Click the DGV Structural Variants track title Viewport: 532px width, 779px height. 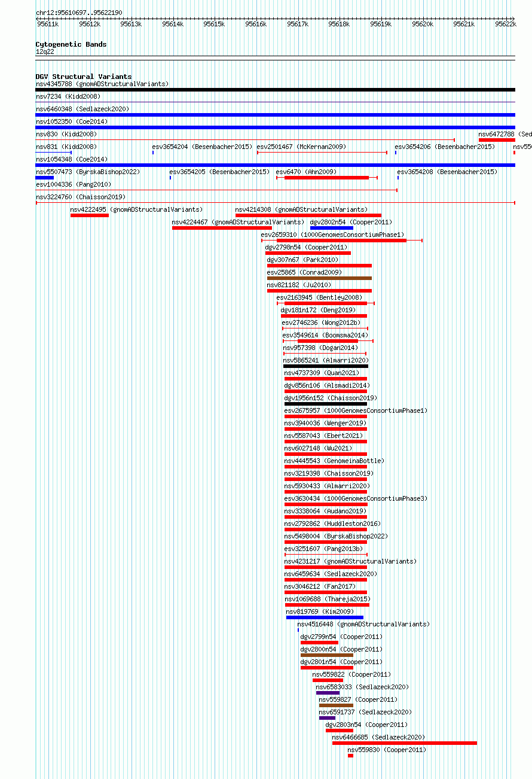click(x=84, y=77)
